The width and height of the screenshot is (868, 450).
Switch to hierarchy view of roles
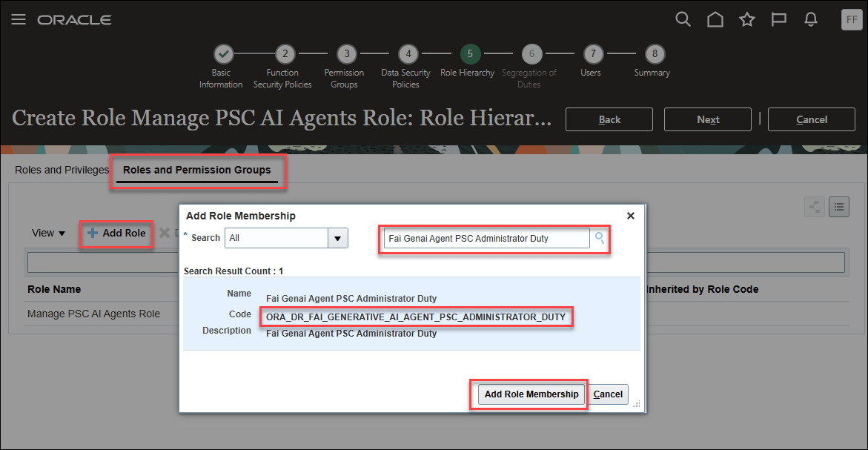[x=814, y=207]
